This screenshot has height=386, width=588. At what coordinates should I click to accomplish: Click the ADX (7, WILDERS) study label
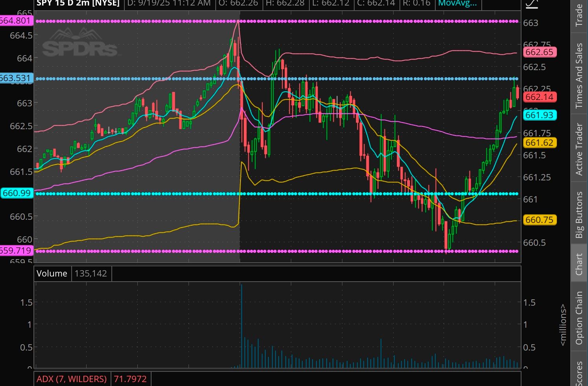pyautogui.click(x=72, y=379)
